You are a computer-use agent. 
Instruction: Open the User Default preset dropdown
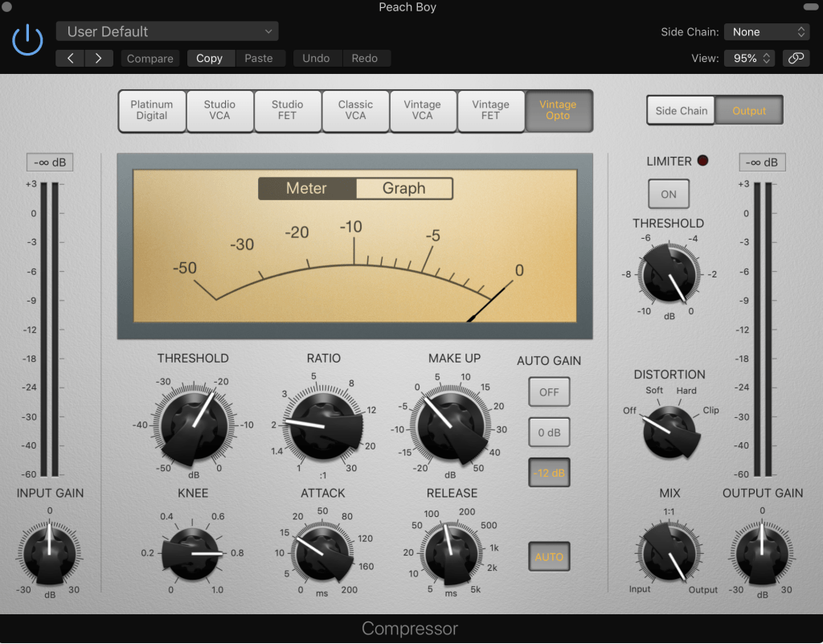tap(167, 31)
